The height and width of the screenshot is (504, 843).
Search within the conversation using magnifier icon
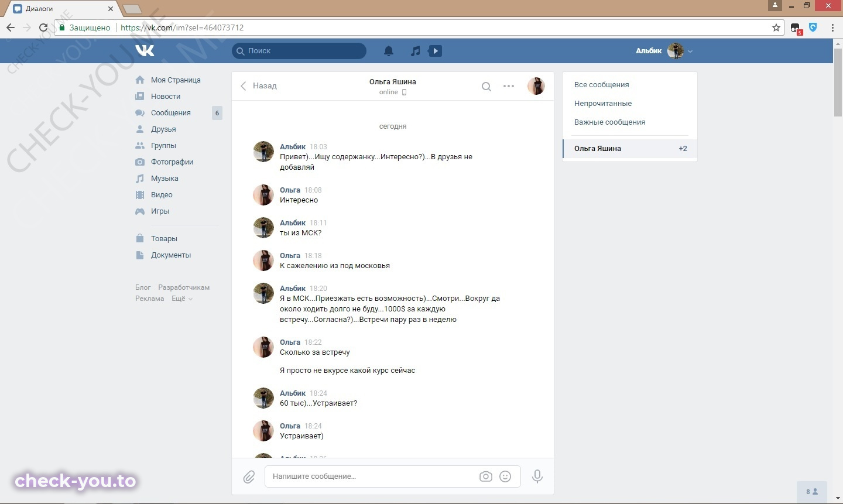click(x=486, y=87)
